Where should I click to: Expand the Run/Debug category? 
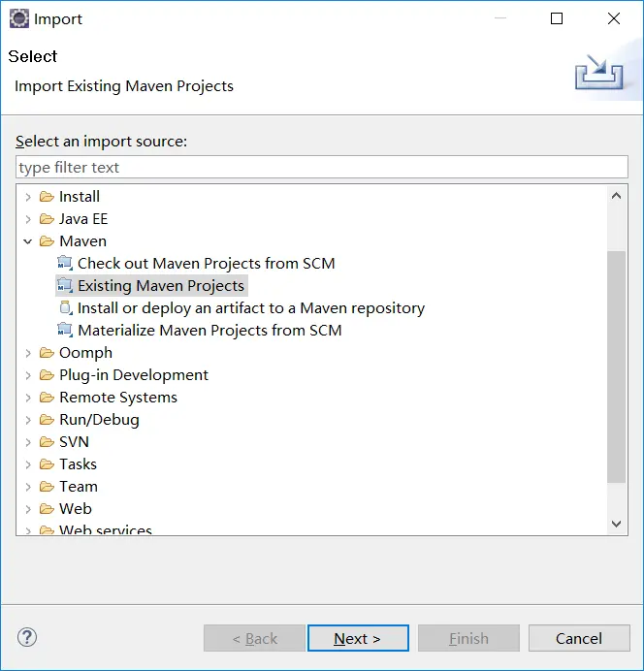28,420
